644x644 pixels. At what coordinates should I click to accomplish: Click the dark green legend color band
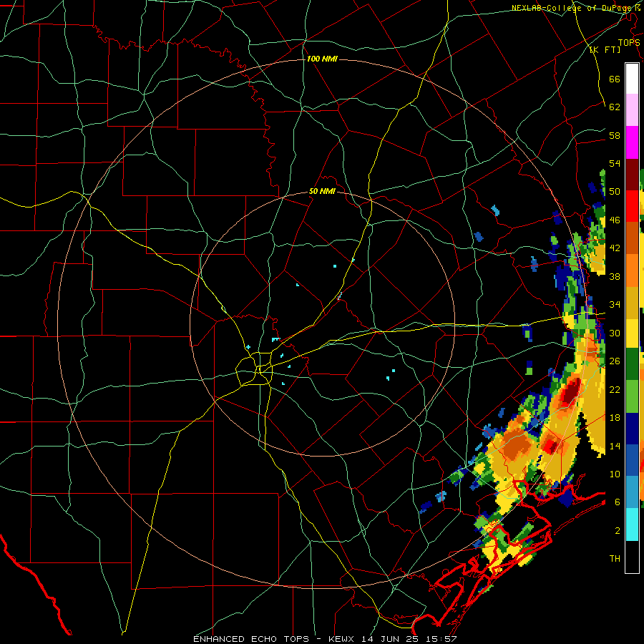[x=632, y=364]
